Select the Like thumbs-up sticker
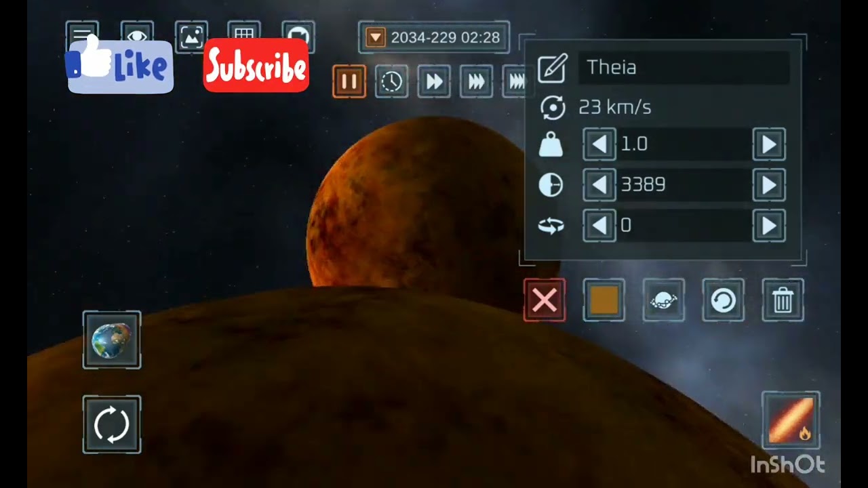 click(120, 65)
